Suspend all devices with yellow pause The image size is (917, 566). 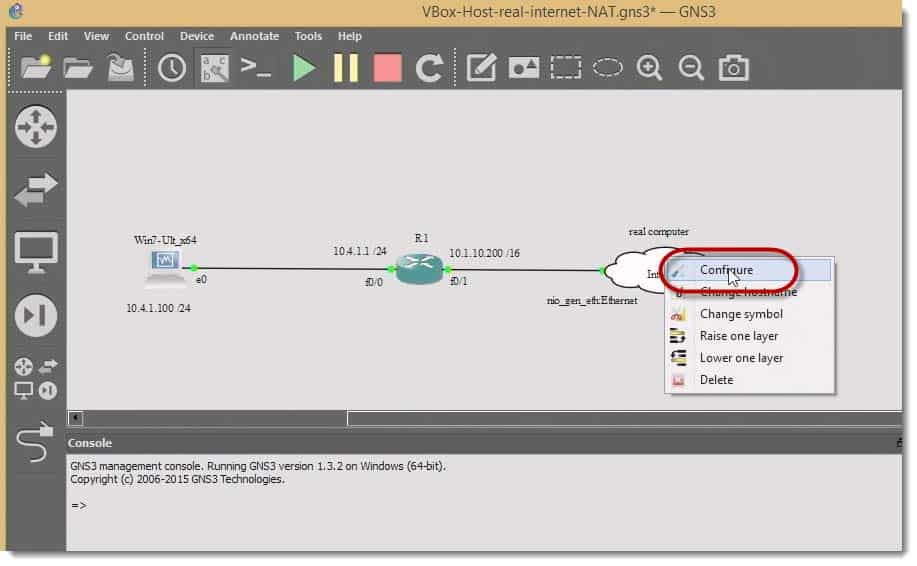click(x=346, y=68)
